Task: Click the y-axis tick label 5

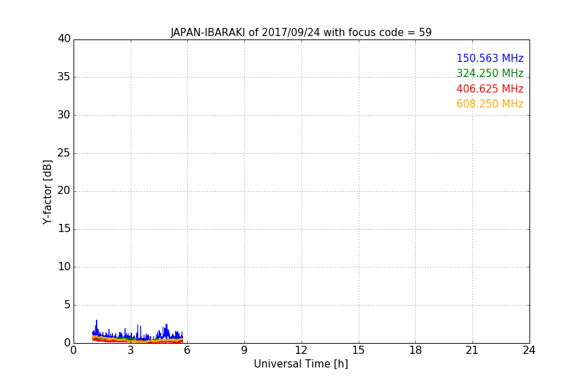Action: click(67, 305)
